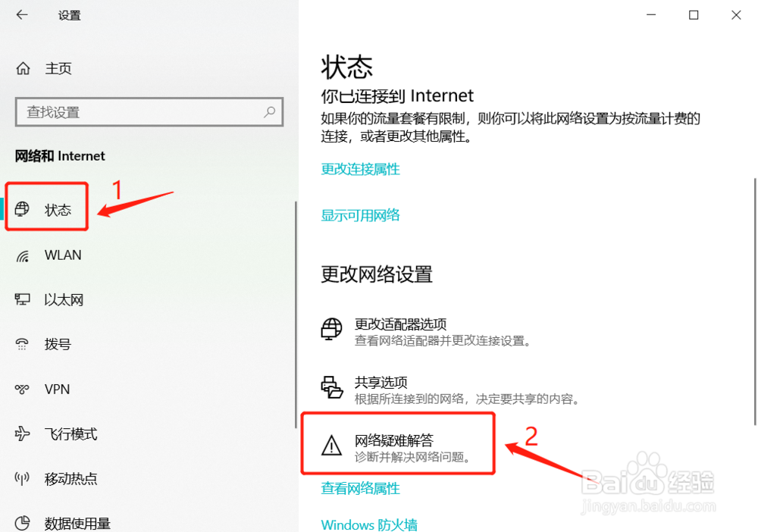
Task: Click the 查看网络属性 link
Action: pos(360,488)
